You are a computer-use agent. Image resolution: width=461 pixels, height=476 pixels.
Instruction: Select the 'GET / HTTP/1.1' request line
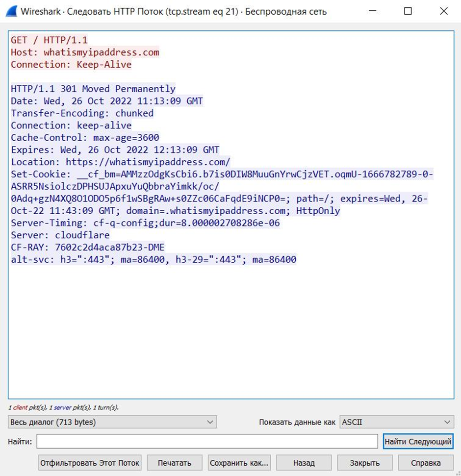pos(49,40)
